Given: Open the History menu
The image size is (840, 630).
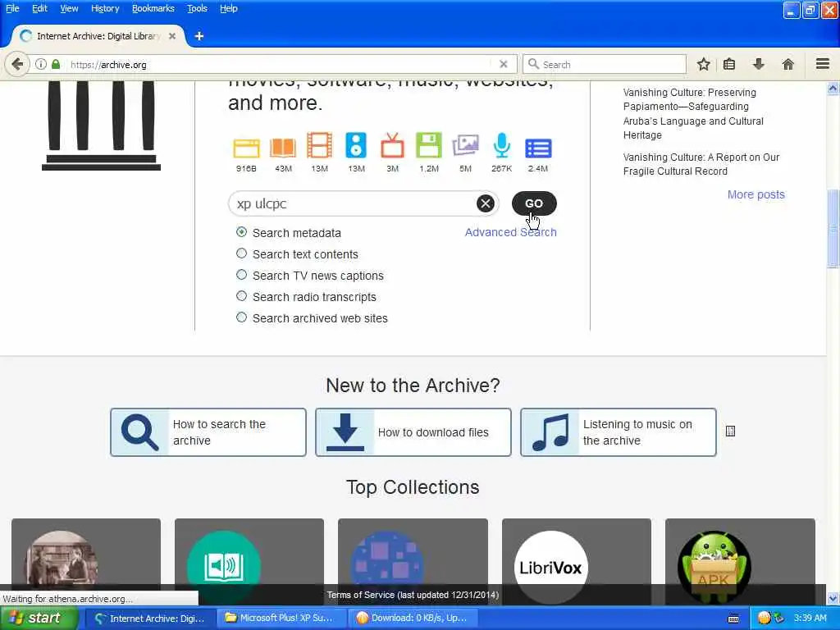Looking at the screenshot, I should click(105, 8).
